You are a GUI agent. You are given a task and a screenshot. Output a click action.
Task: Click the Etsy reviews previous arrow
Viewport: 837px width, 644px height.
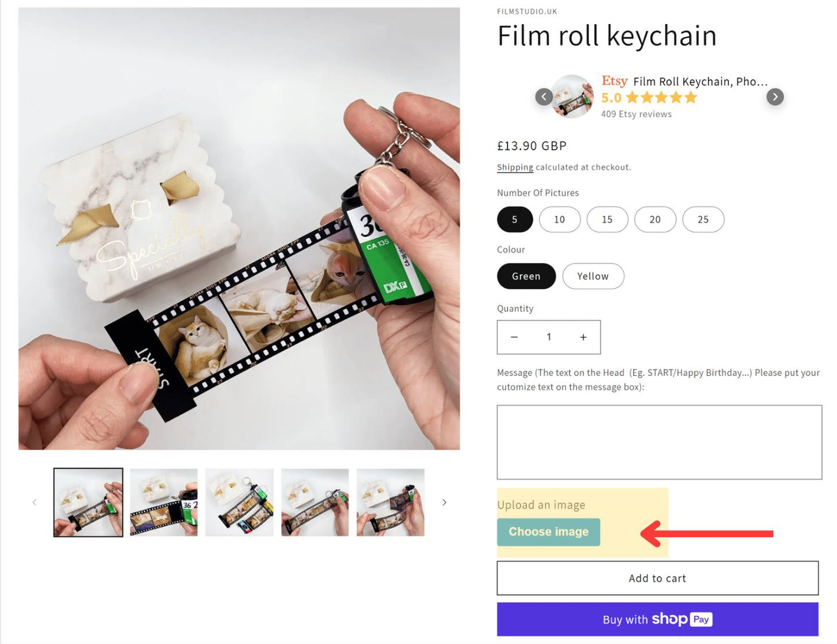(543, 97)
